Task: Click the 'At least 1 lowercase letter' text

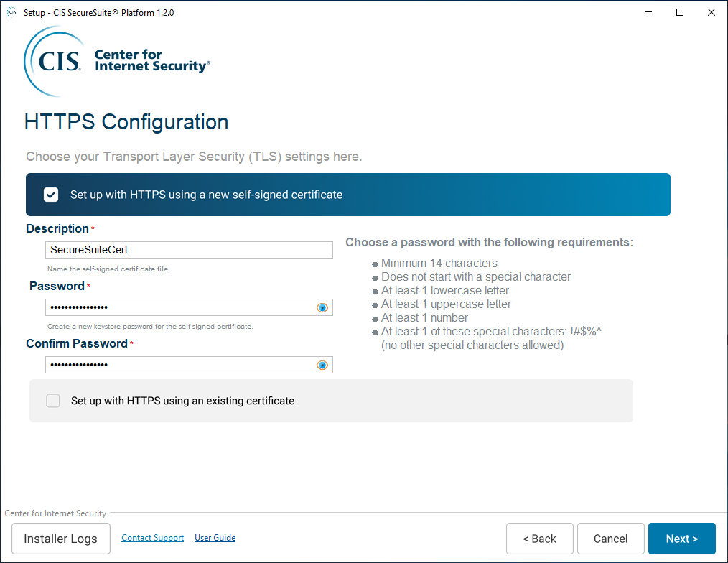Action: point(445,291)
